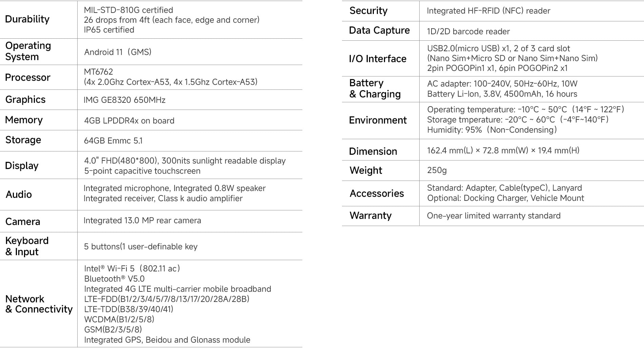Image resolution: width=644 pixels, height=363 pixels.
Task: Click the Processor MT6762 specification text
Action: 170,77
